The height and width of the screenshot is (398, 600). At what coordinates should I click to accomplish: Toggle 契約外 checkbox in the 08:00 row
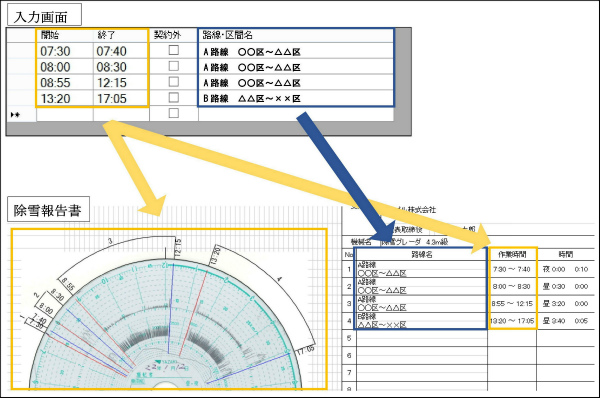point(174,66)
